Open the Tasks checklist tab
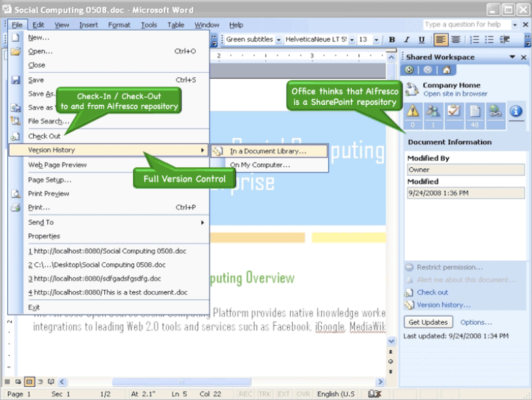The height and width of the screenshot is (400, 532). click(x=454, y=115)
